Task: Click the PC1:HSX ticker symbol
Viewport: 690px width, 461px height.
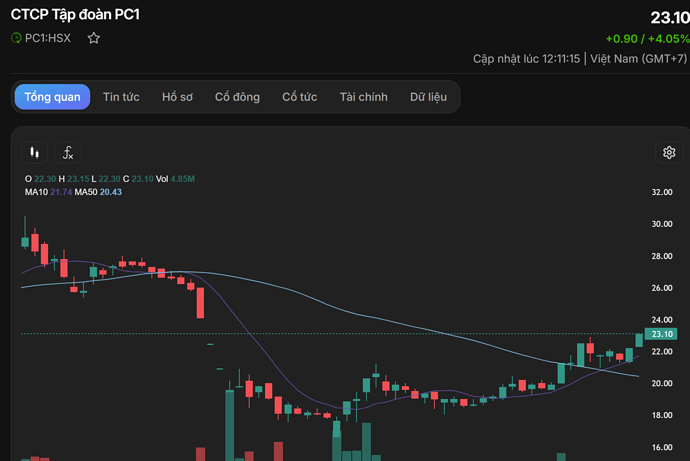Action: point(48,38)
